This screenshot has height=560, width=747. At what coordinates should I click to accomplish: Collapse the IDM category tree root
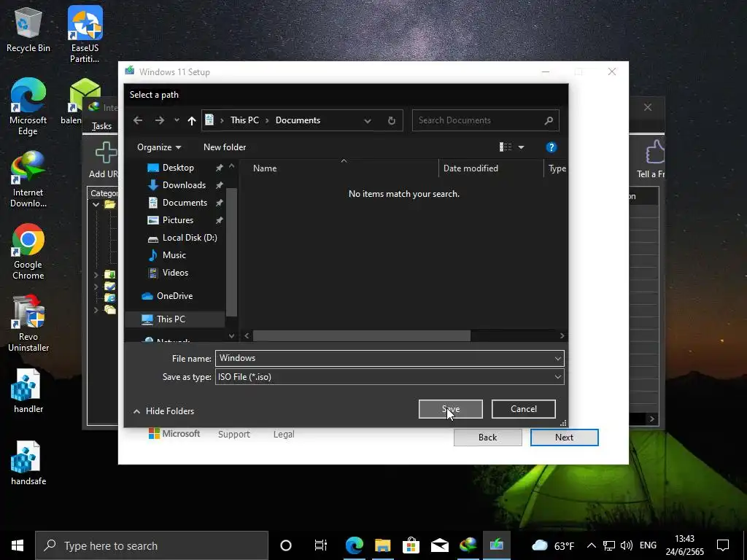tap(96, 204)
